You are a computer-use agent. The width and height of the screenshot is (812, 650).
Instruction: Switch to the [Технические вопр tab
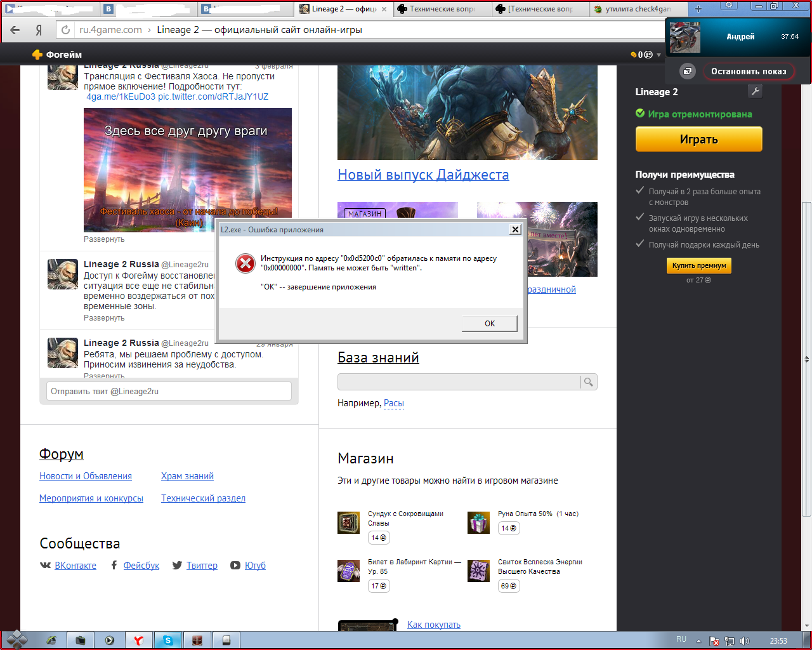click(540, 9)
